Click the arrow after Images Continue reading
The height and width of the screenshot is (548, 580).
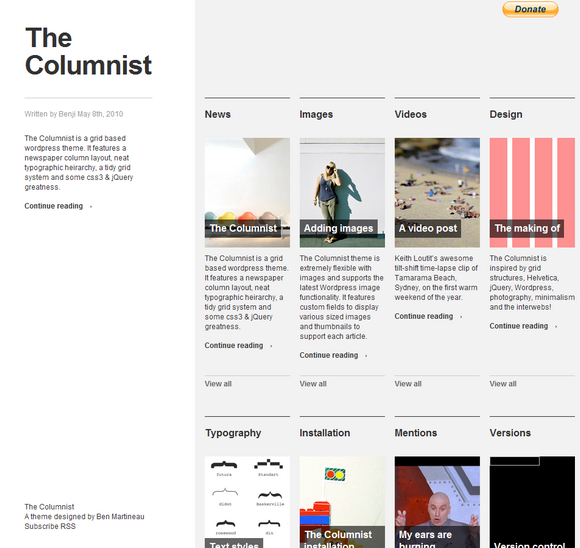tap(366, 356)
